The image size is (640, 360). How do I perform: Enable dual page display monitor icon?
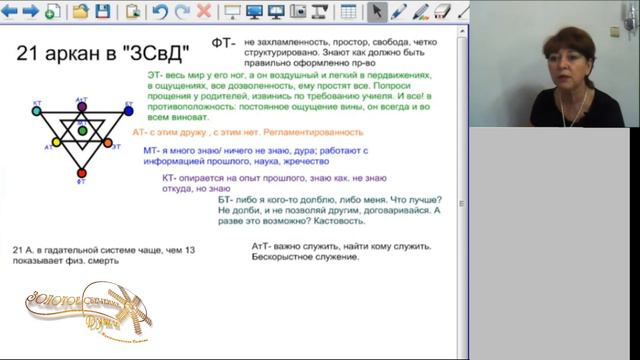[276, 11]
